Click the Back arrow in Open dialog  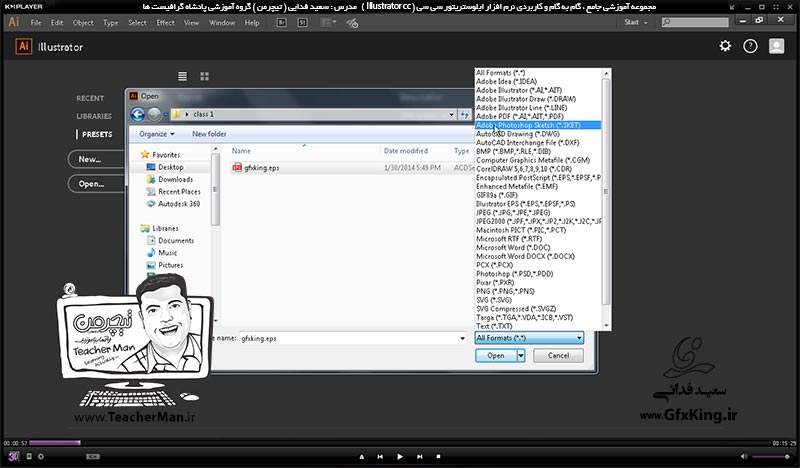[137, 114]
